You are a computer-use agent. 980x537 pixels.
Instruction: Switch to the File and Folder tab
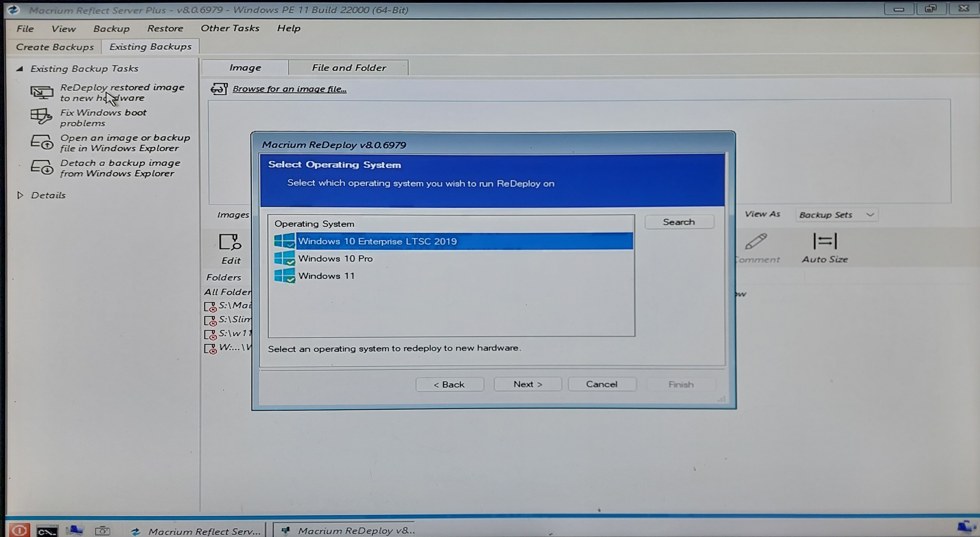pyautogui.click(x=349, y=68)
